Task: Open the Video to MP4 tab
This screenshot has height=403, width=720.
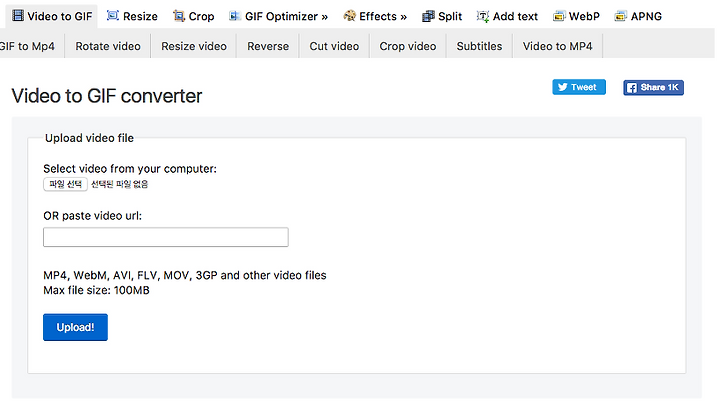Action: click(557, 46)
